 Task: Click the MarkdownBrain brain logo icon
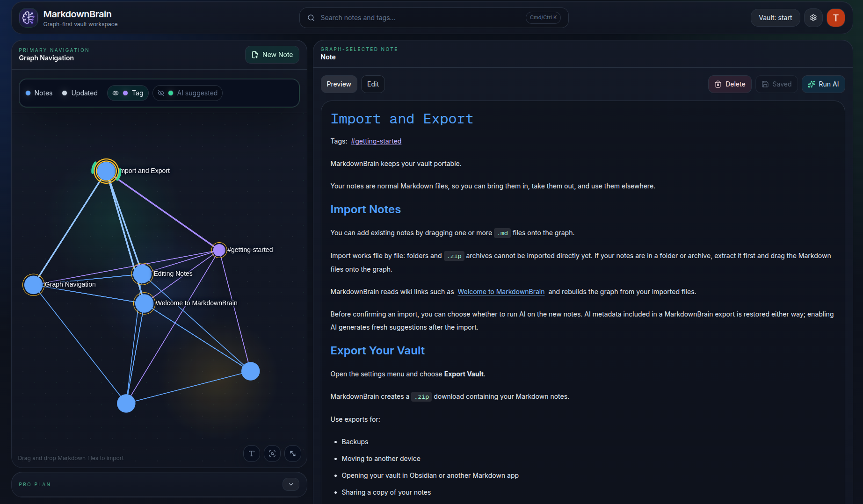[29, 18]
